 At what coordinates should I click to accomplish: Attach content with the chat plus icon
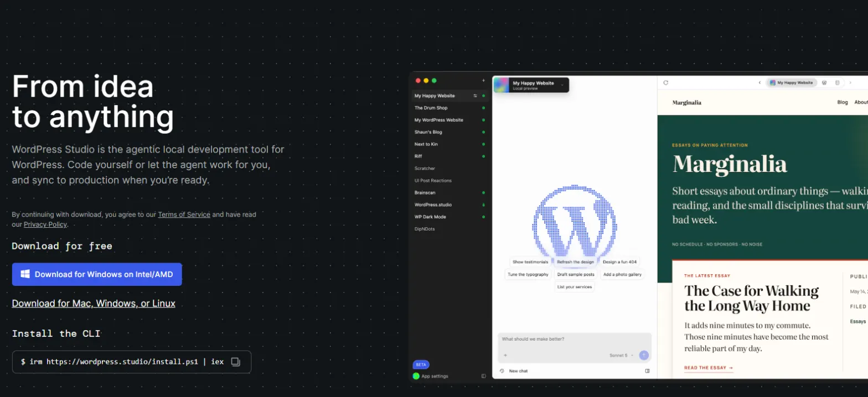(x=505, y=355)
